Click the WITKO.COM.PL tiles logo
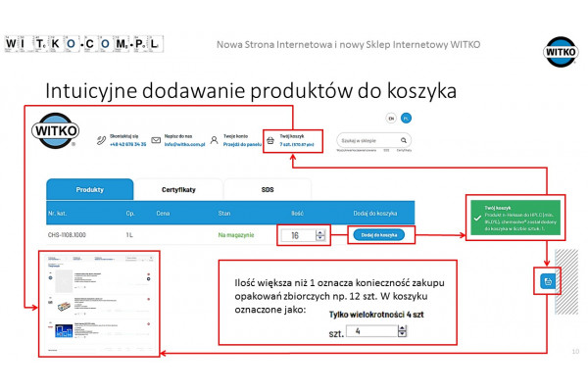Image resolution: width=588 pixels, height=392 pixels. point(84,44)
